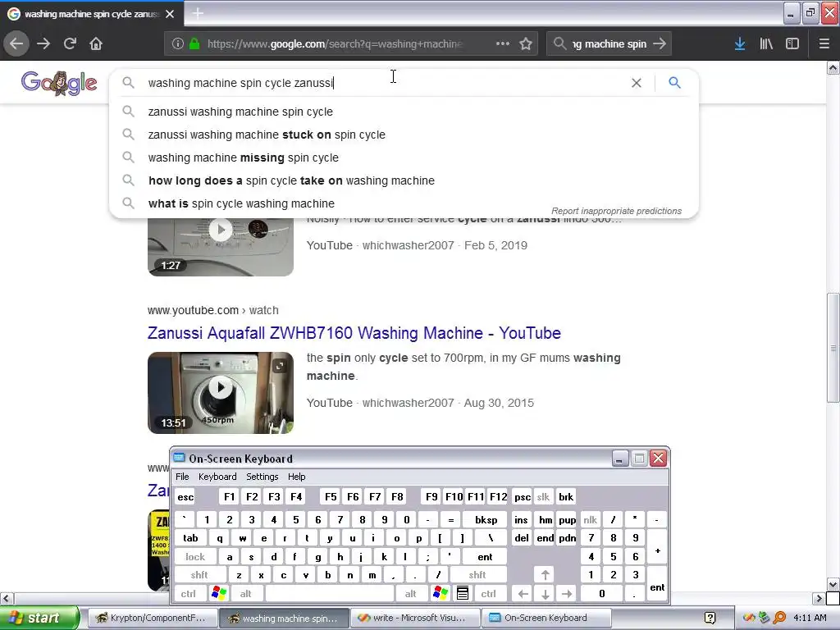Switch to write - Microsoft Visual taskbar item

416,619
